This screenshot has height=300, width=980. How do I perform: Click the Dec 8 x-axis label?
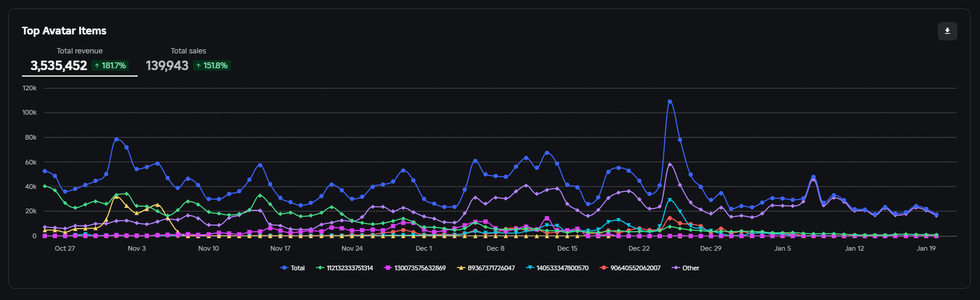click(x=496, y=248)
